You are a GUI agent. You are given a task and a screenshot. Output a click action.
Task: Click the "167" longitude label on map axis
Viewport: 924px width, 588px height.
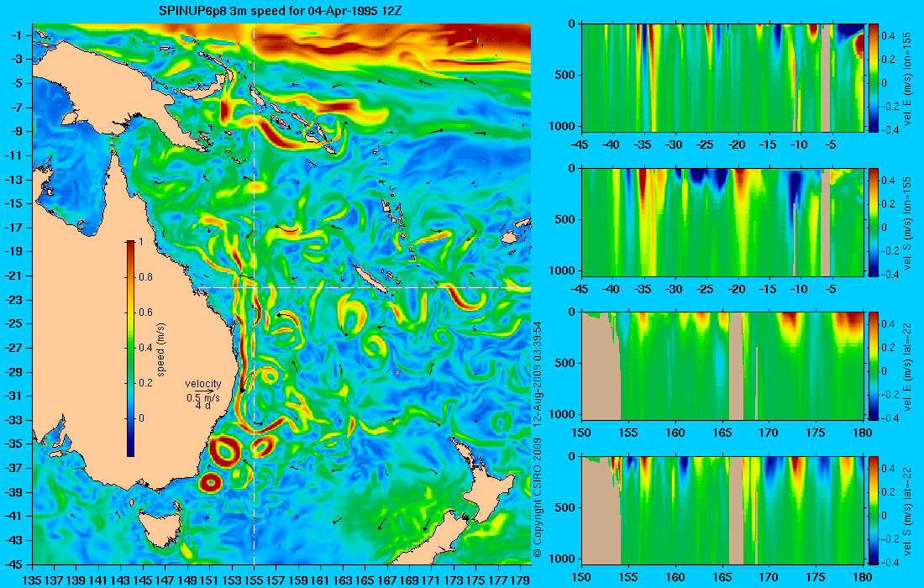[x=386, y=580]
